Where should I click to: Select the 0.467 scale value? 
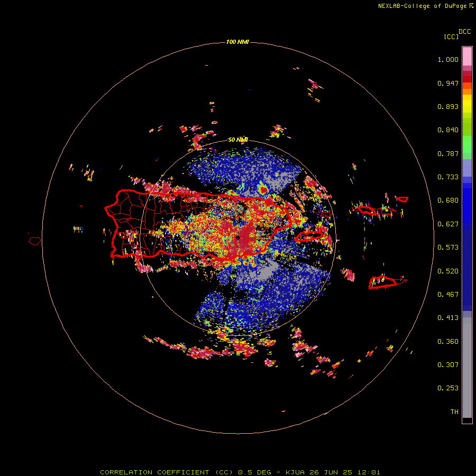[448, 295]
